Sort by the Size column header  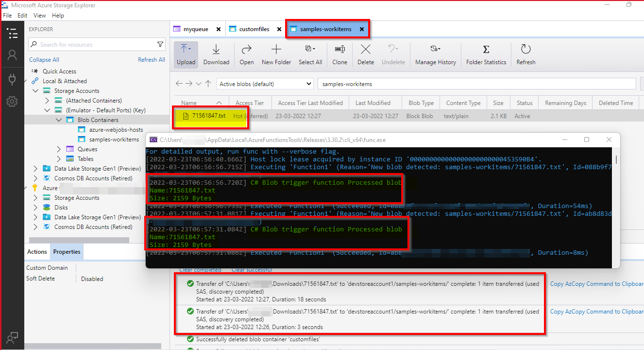(498, 103)
